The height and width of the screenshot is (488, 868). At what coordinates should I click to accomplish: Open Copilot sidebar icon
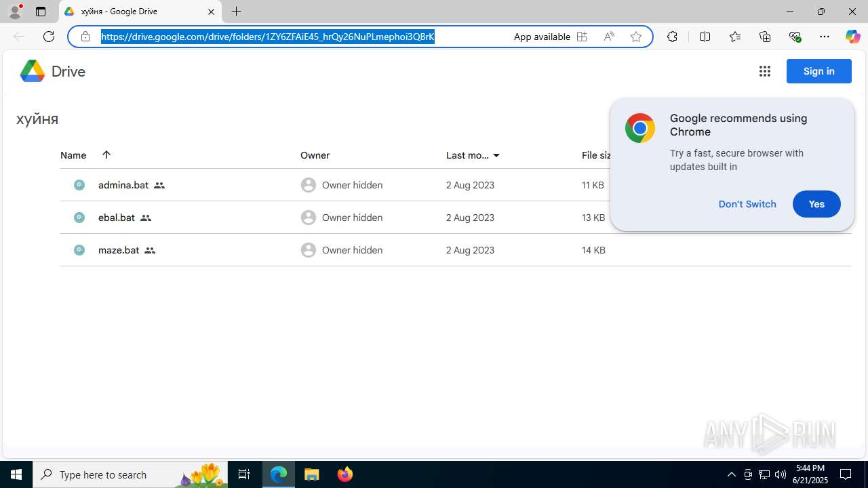click(853, 37)
